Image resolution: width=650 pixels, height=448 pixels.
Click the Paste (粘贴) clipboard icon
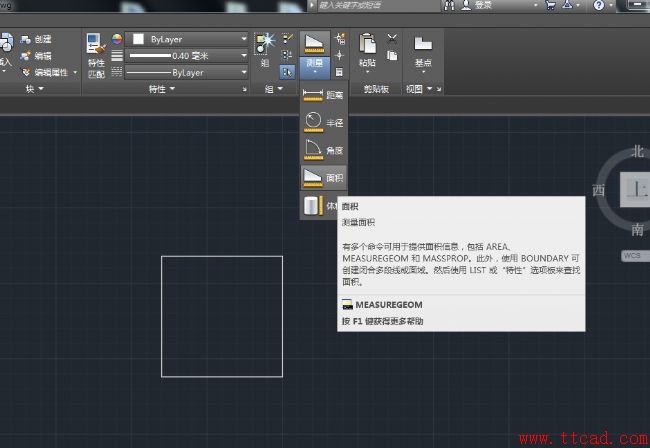click(x=367, y=44)
